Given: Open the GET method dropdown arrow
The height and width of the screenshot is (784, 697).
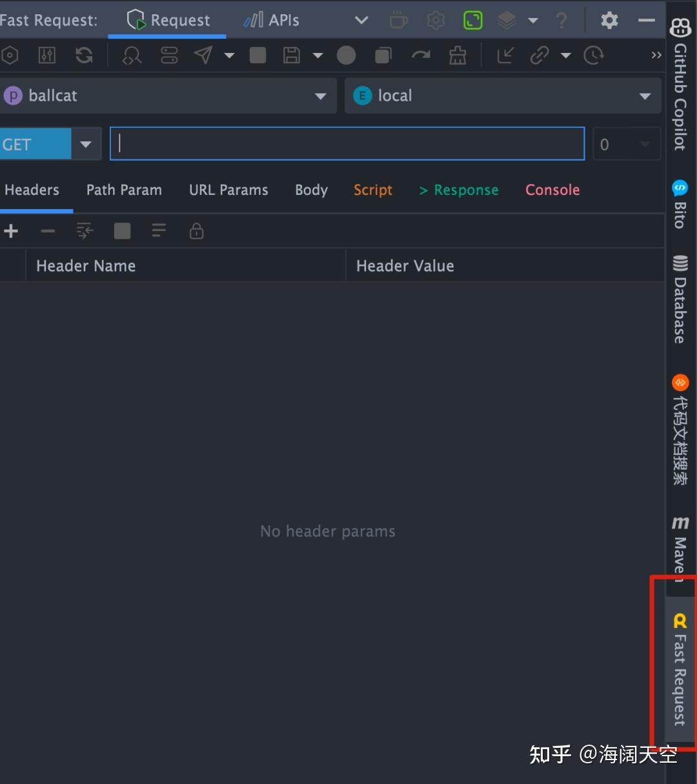Looking at the screenshot, I should click(x=86, y=144).
